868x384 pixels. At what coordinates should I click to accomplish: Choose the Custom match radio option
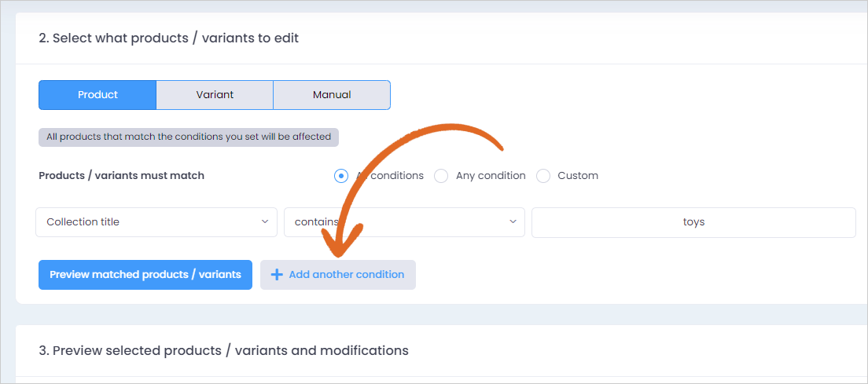click(x=543, y=176)
